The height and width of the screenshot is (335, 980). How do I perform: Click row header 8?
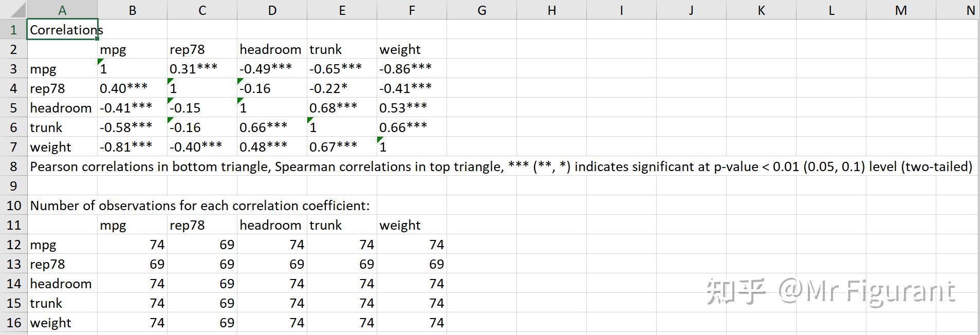coord(13,166)
